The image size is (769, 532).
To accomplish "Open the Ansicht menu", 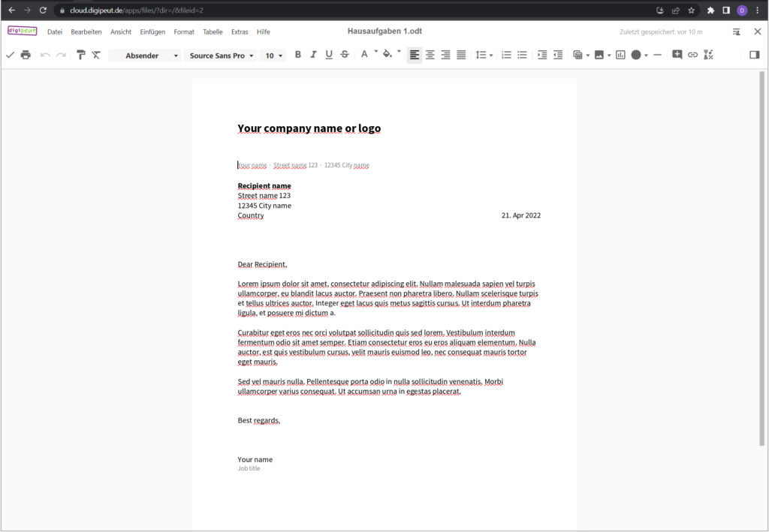I will click(x=121, y=32).
